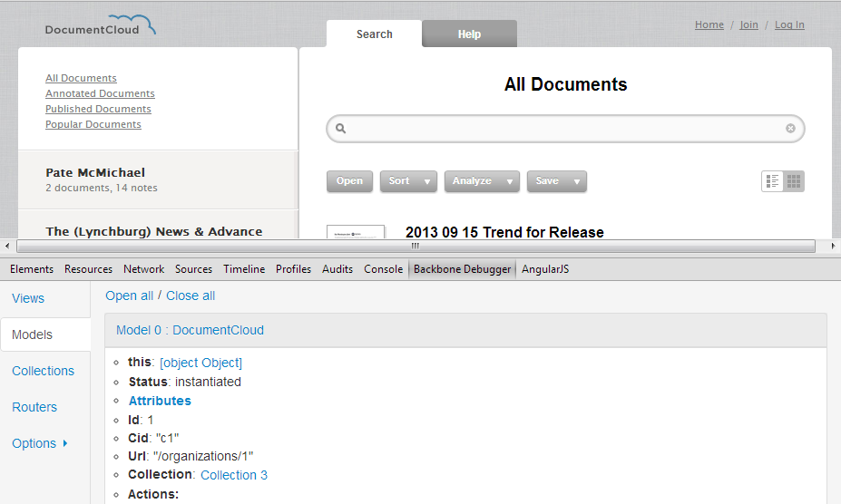
Task: Switch to the Audits devtools tab
Action: click(x=337, y=269)
